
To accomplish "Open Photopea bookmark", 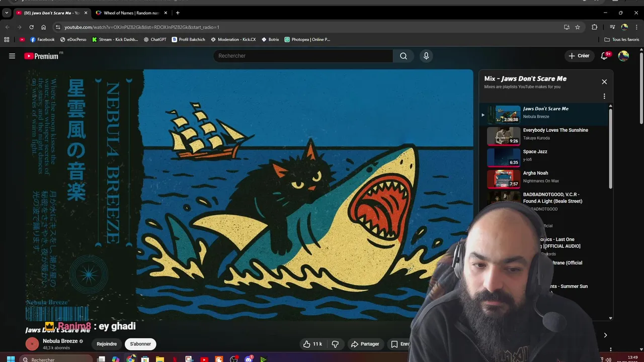I will 307,39.
